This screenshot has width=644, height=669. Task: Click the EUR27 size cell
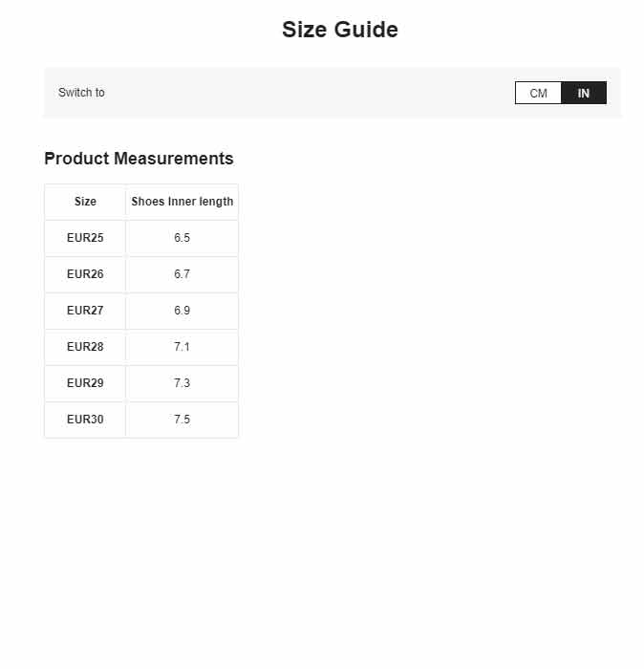pyautogui.click(x=85, y=311)
